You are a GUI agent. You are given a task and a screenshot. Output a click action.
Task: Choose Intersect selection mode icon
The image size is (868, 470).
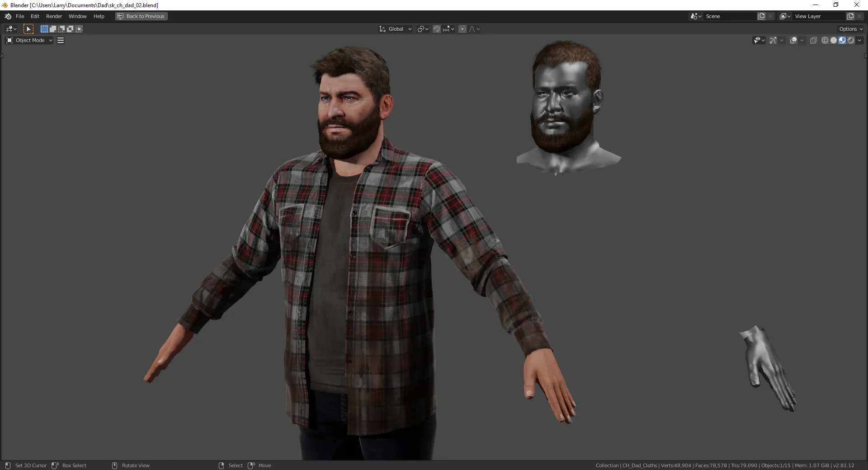(79, 29)
